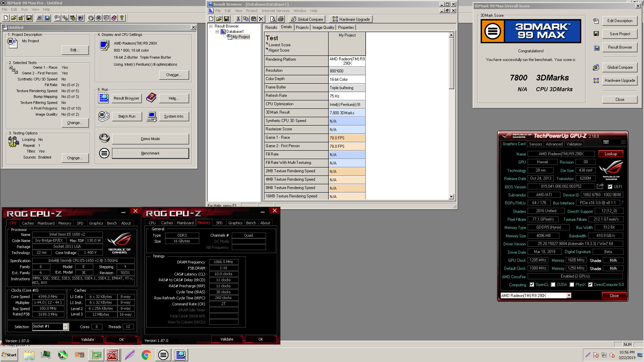
Task: Click scroll up arrow in Details table
Action: pyautogui.click(x=451, y=35)
